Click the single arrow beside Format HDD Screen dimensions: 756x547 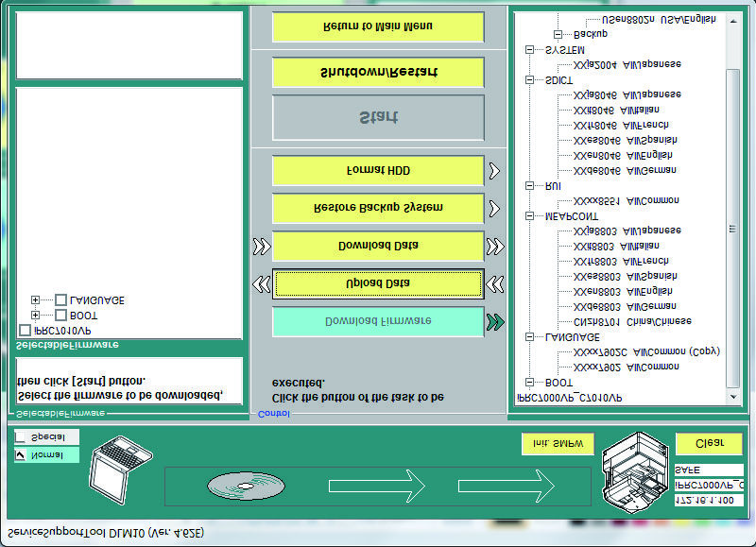pos(494,171)
